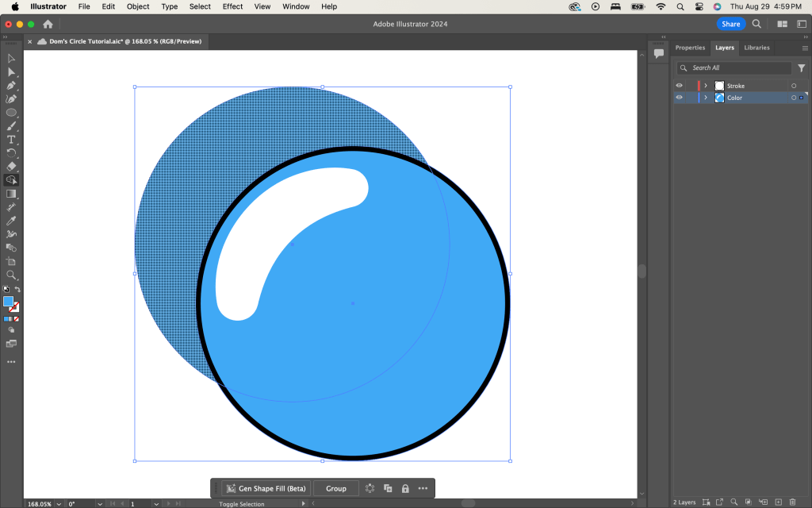
Task: Switch to the Properties tab
Action: click(x=690, y=48)
